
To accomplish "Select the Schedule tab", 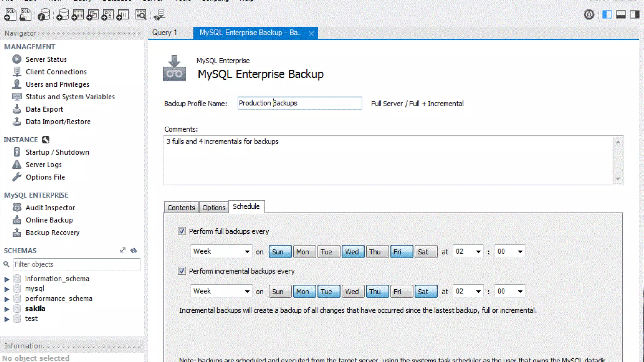I will click(x=246, y=206).
